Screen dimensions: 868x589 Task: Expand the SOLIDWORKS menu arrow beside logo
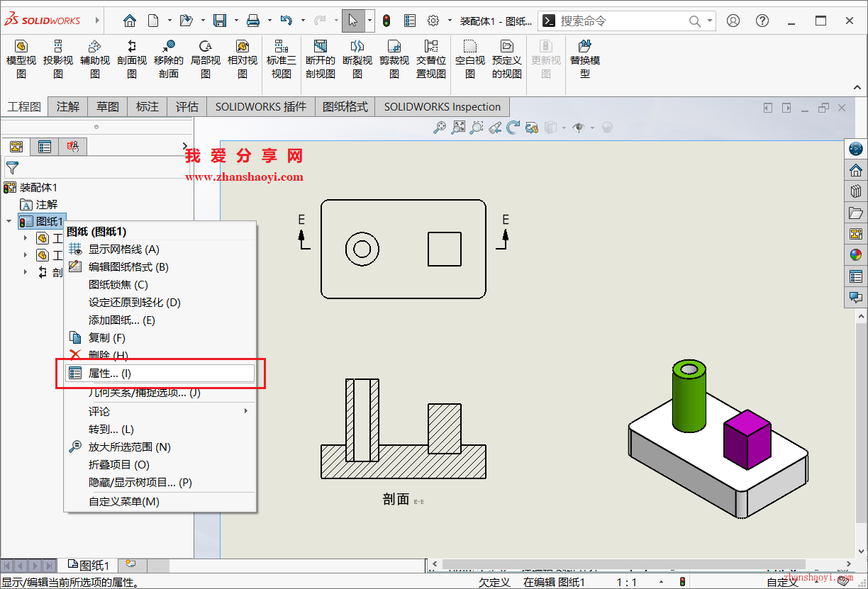[98, 21]
